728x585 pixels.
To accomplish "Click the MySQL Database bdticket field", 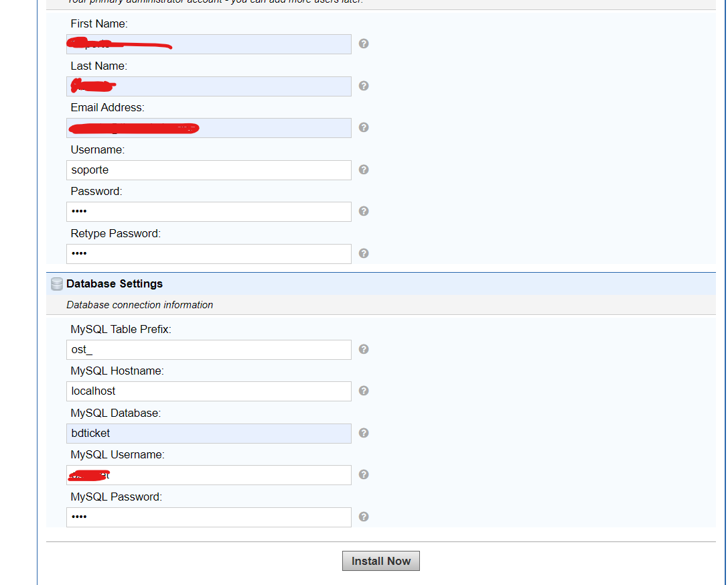I will [x=209, y=434].
